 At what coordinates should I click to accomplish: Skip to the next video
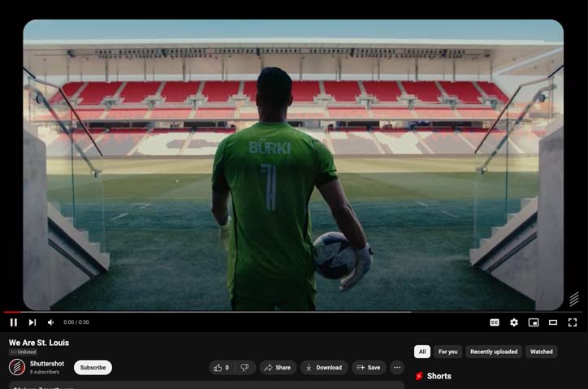point(32,322)
